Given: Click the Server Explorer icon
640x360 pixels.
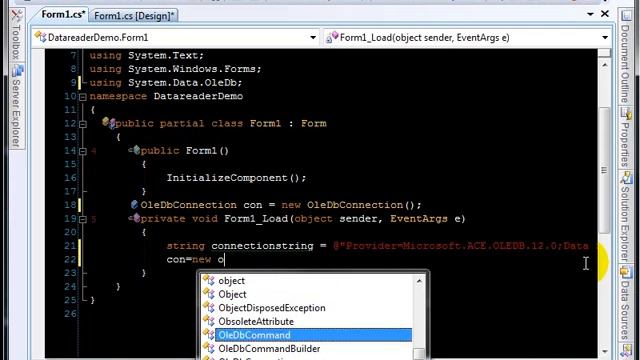Looking at the screenshot, I should point(17,71).
